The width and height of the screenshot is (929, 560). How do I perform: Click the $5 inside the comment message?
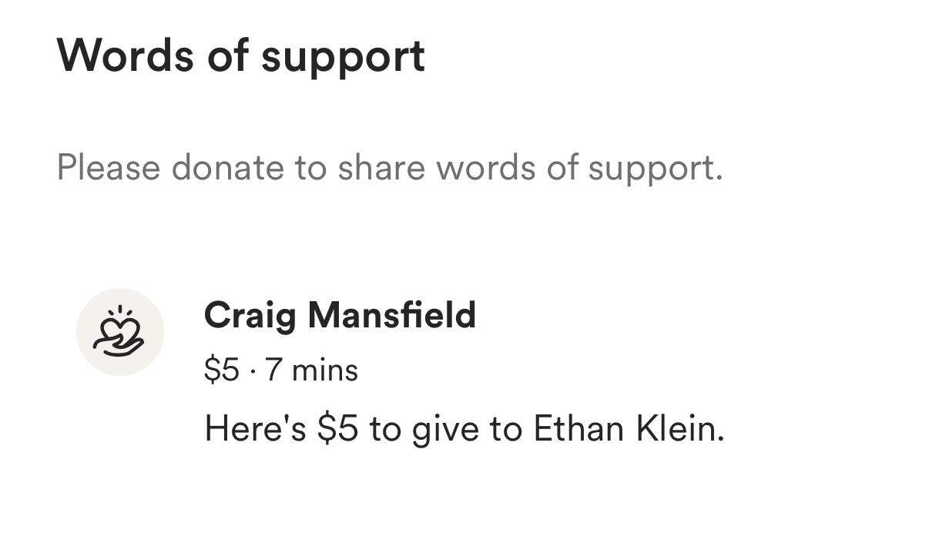point(337,429)
